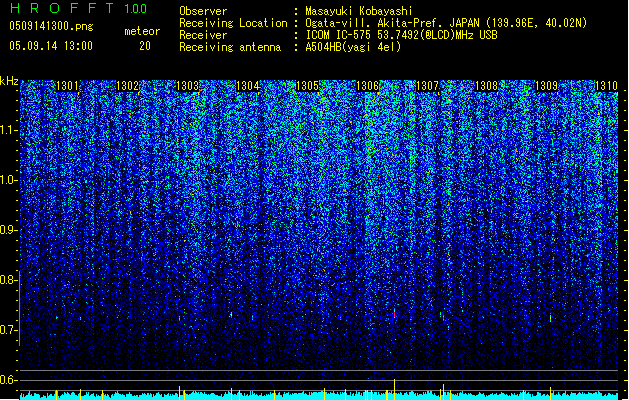Screen dimensions: 629x400
Task: Click the 0.9 kHz axis tick label
Action: coord(8,230)
